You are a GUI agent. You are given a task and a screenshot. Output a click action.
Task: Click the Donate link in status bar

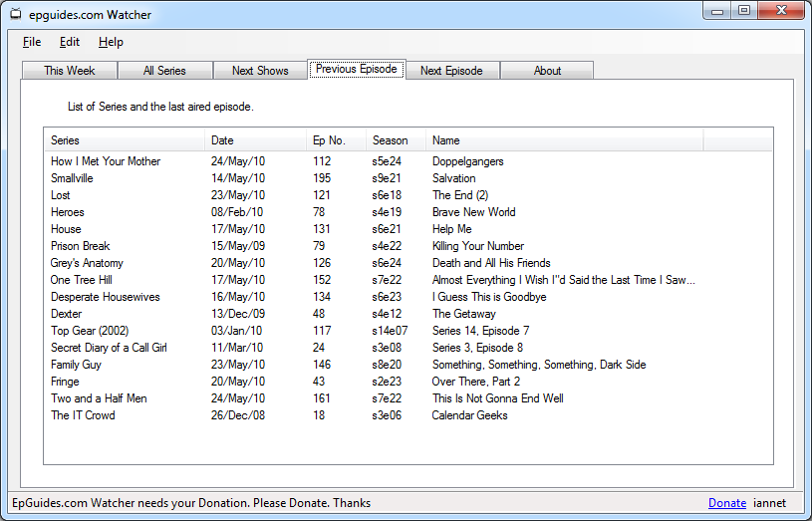click(x=726, y=503)
